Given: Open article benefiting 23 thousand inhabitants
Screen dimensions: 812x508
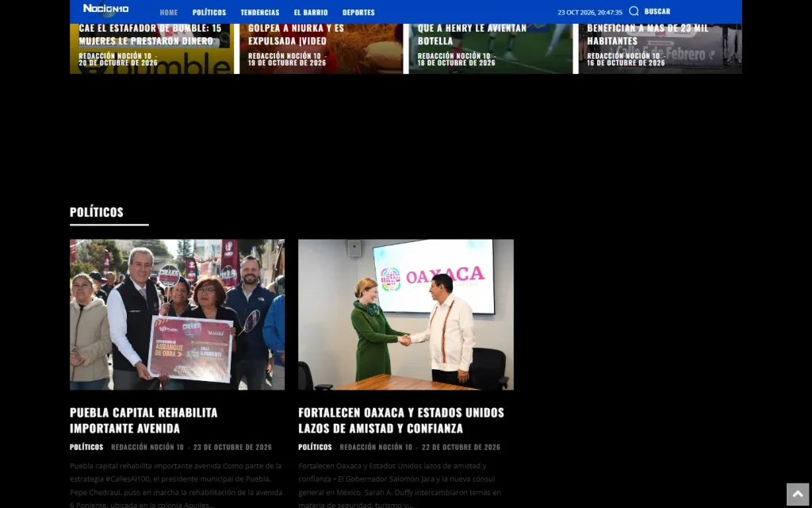Looking at the screenshot, I should click(648, 34).
